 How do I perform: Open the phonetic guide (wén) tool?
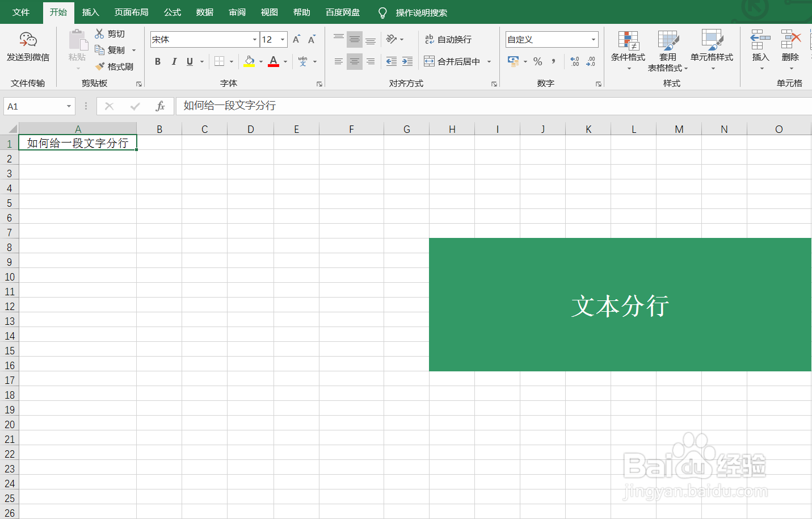coord(303,61)
